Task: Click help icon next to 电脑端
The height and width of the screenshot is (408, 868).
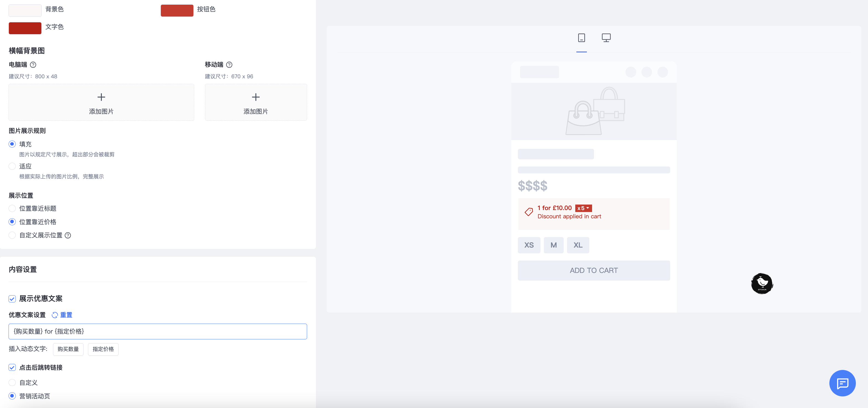Action: (x=33, y=65)
